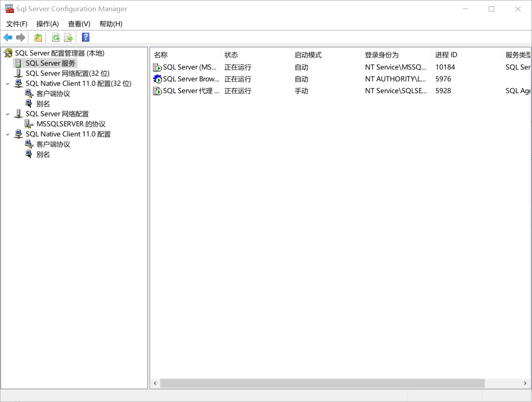The height and width of the screenshot is (402, 532).
Task: Select SQL Server 网络配置(32 位) tree item
Action: 68,73
